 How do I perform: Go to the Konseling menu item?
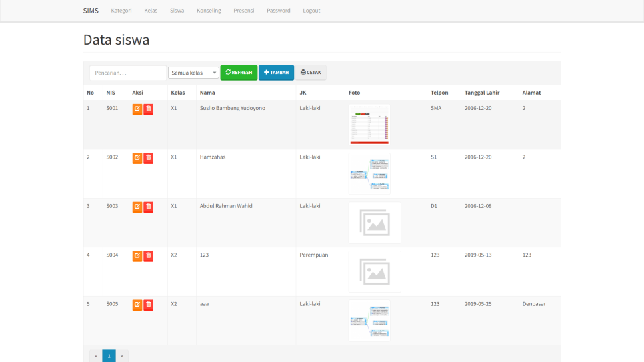[209, 11]
